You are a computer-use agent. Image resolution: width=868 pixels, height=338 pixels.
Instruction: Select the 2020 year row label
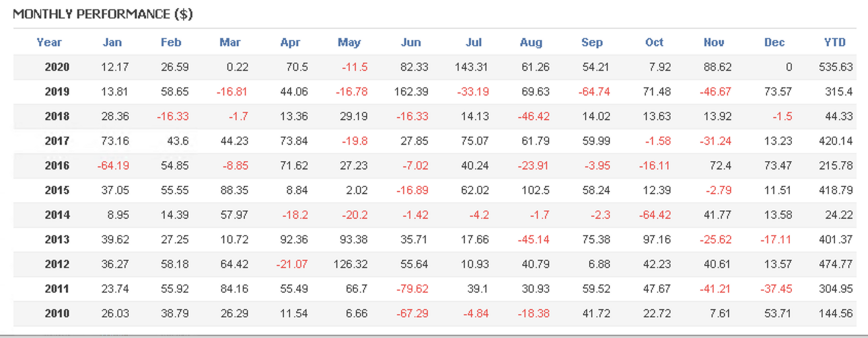pyautogui.click(x=57, y=67)
